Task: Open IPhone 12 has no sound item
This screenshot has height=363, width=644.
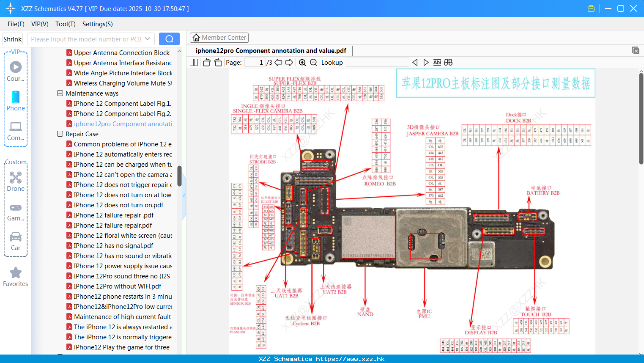Action: tap(119, 256)
